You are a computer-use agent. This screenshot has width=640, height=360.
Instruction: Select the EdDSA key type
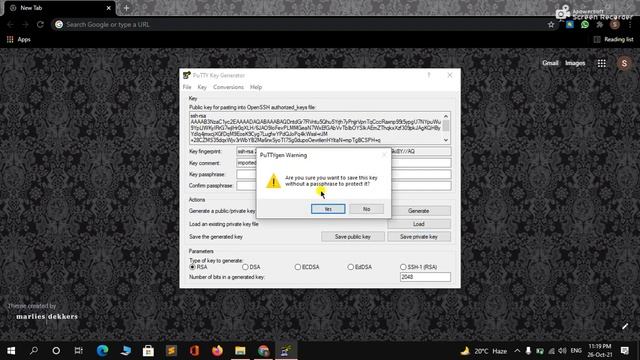360,267
